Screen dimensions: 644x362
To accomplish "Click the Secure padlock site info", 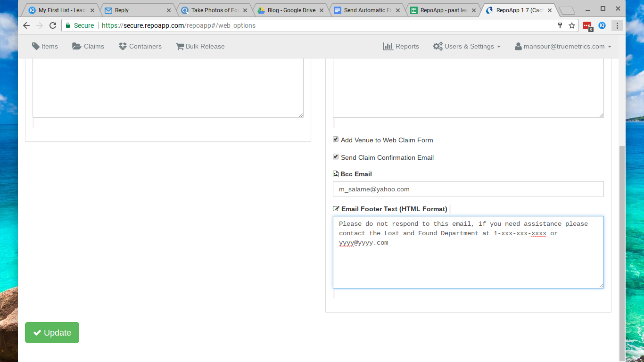I will pyautogui.click(x=80, y=25).
